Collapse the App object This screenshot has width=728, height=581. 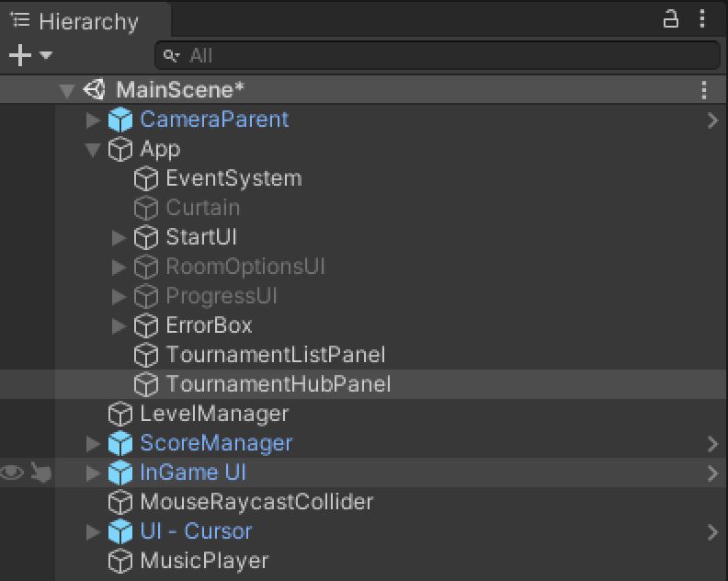pyautogui.click(x=93, y=149)
